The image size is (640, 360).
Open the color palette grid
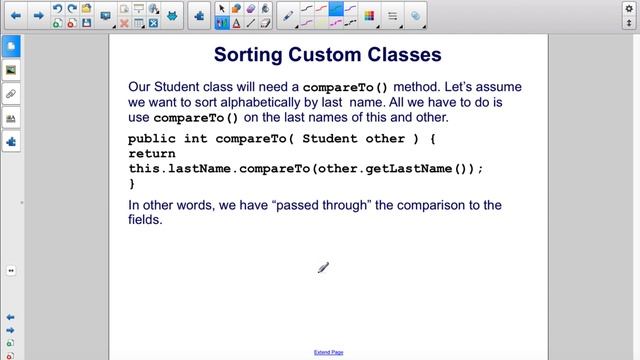pos(369,16)
